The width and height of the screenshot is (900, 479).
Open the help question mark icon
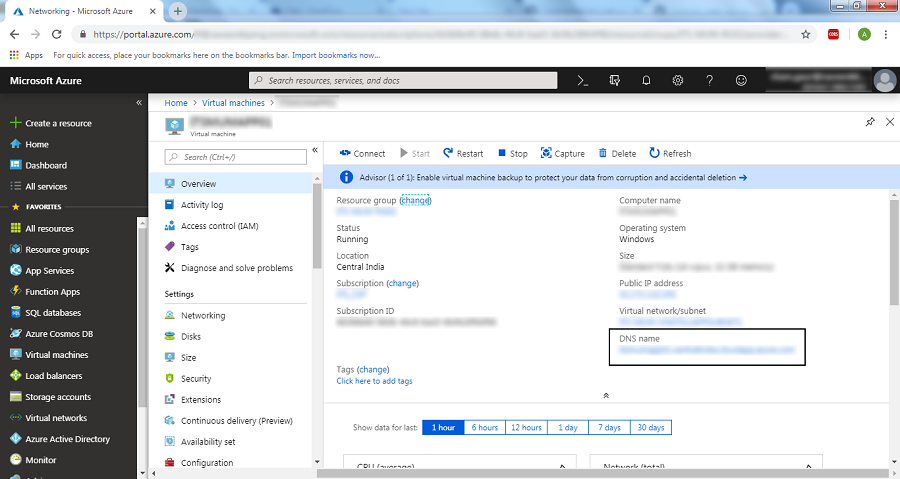point(709,81)
